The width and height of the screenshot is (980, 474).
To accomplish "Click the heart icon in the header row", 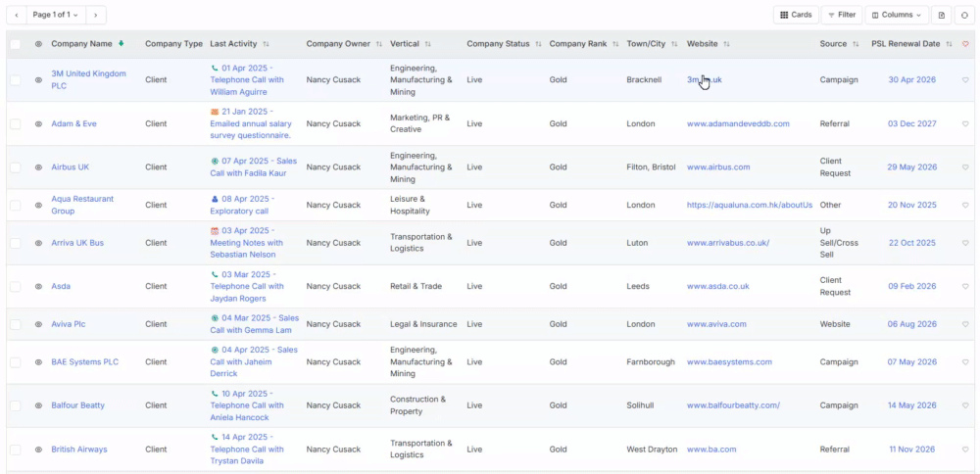I will click(x=965, y=44).
